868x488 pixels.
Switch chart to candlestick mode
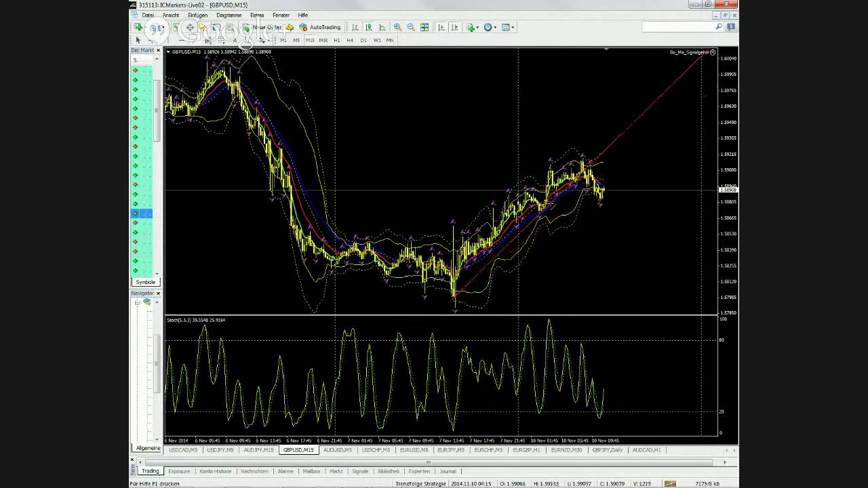(369, 27)
